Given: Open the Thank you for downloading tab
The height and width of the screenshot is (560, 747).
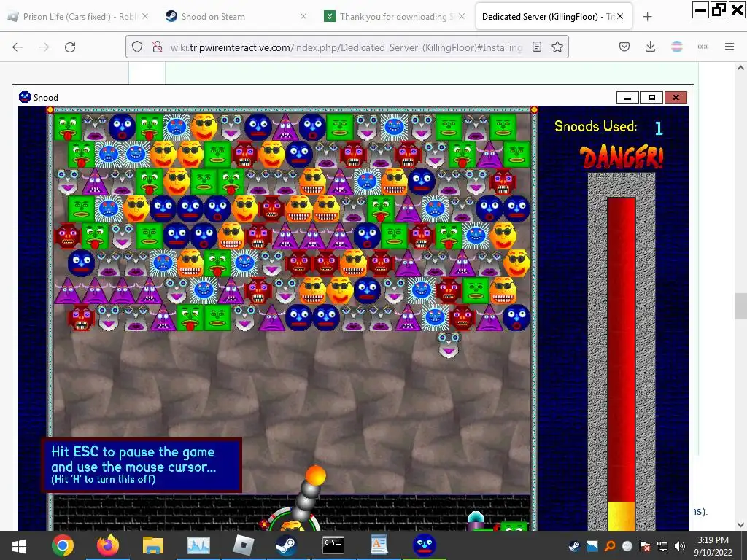Looking at the screenshot, I should 395,17.
